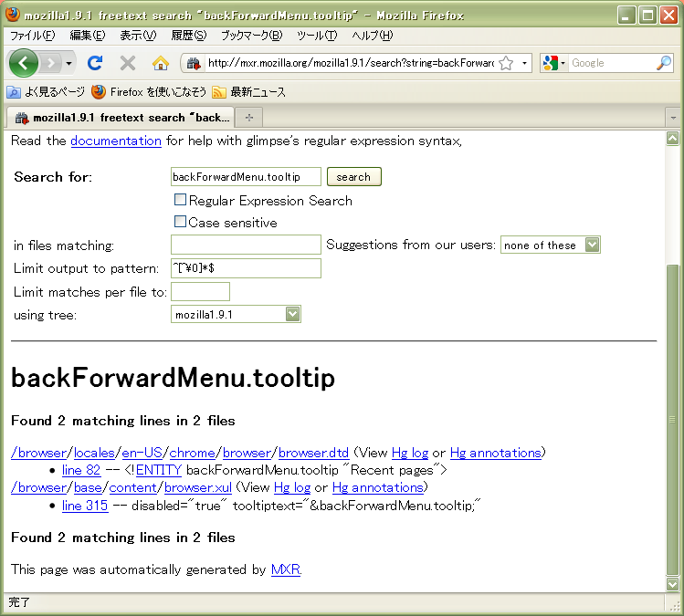This screenshot has width=684, height=616.
Task: Open the 編集(E) menu
Action: [x=88, y=36]
